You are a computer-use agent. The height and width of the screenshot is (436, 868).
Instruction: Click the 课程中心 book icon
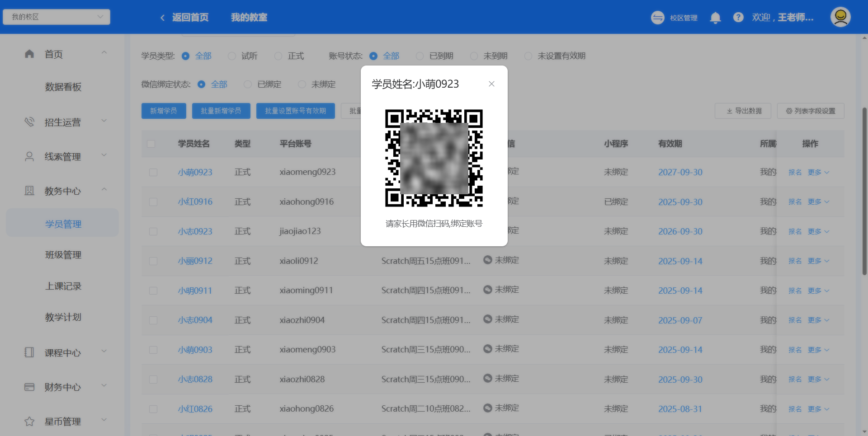coord(29,352)
